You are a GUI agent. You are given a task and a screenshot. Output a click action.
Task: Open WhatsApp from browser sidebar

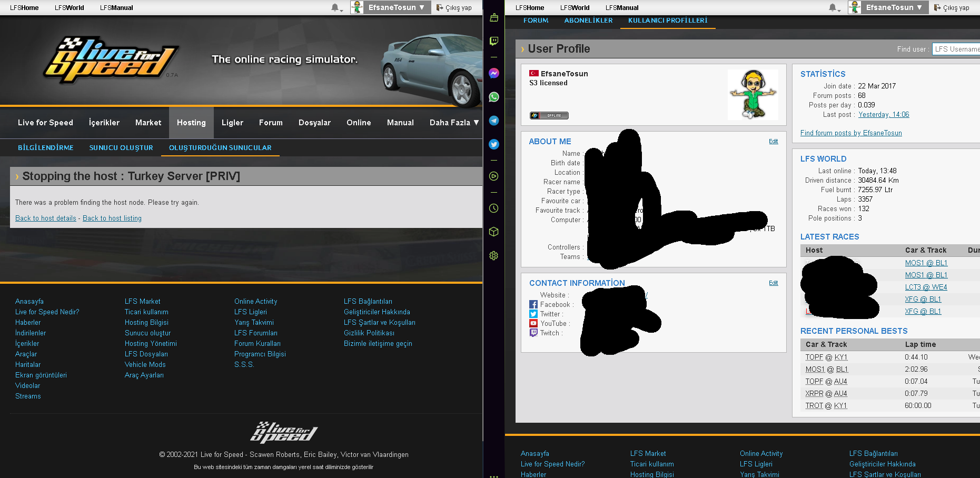pyautogui.click(x=493, y=97)
